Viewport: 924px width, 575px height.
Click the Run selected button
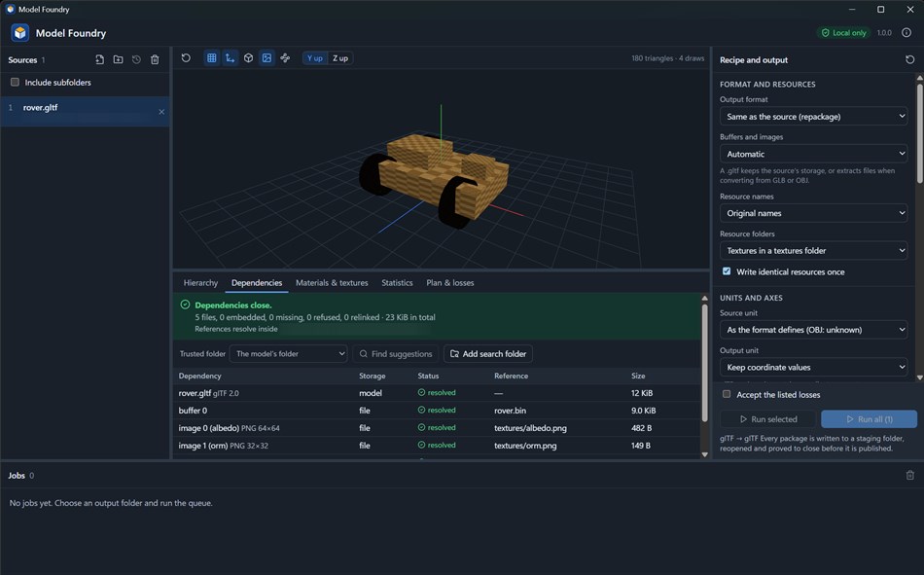(x=767, y=418)
